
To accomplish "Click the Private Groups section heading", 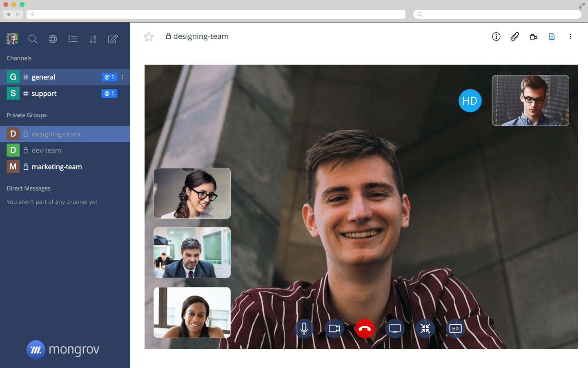I will pos(27,115).
